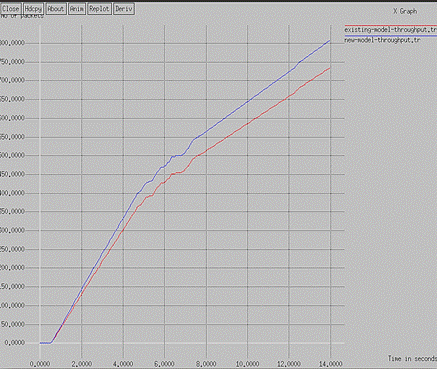
Task: Open the About button
Action: pyautogui.click(x=56, y=9)
